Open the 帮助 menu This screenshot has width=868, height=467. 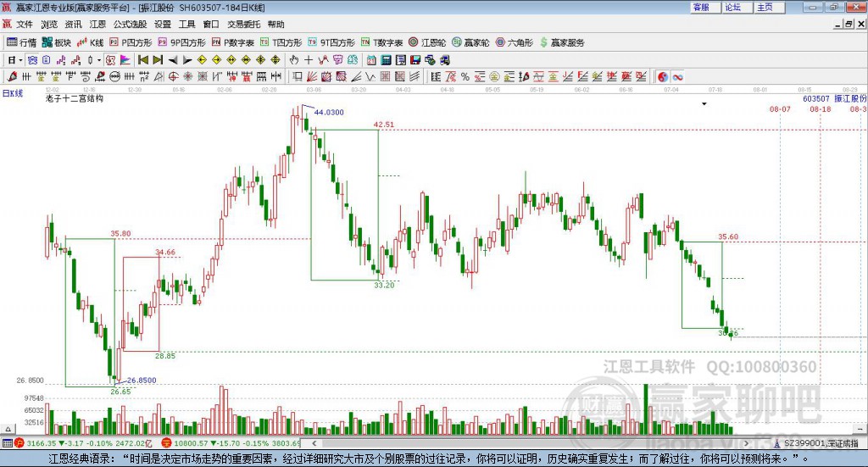coord(275,25)
